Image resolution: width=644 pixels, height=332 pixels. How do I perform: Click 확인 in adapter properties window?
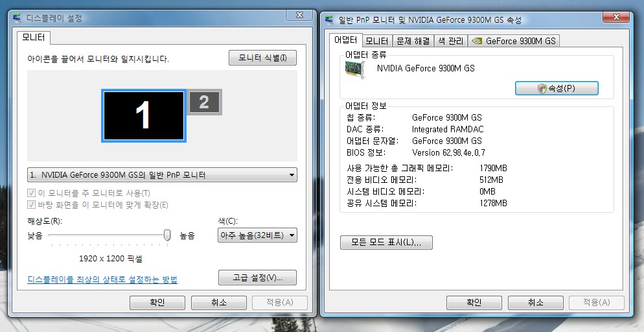pos(474,303)
